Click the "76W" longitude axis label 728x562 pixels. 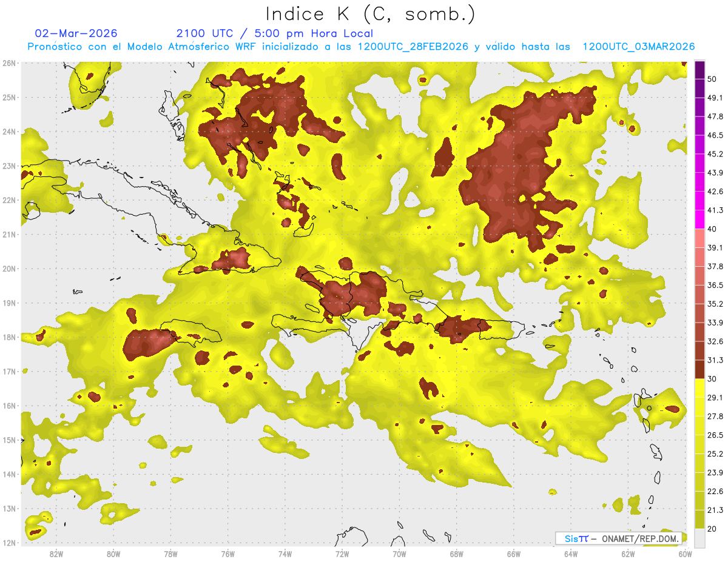point(228,554)
